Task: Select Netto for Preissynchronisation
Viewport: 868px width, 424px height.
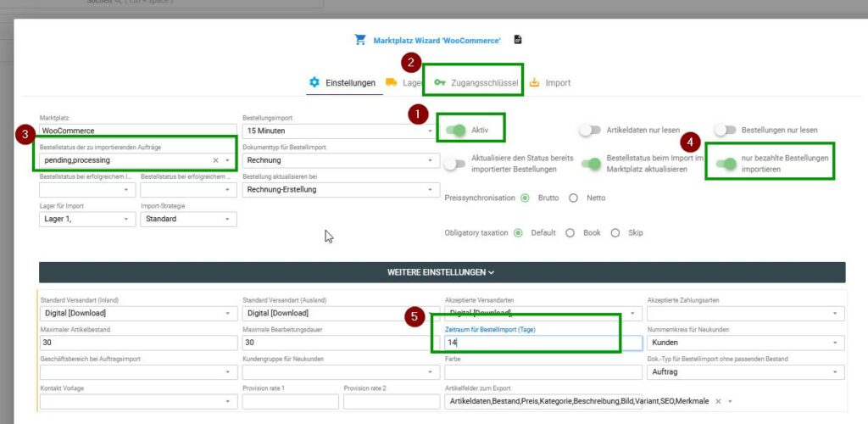Action: click(574, 198)
